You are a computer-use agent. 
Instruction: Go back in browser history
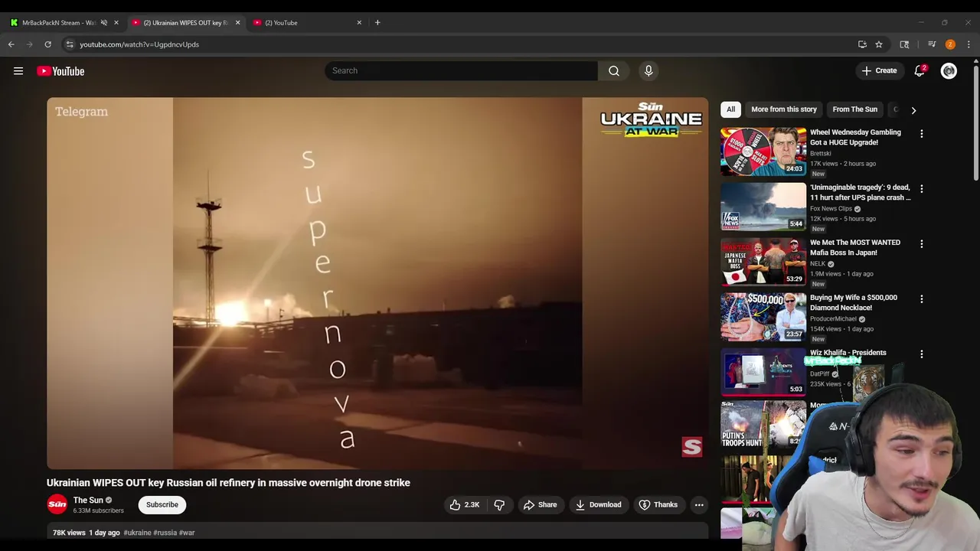[11, 44]
